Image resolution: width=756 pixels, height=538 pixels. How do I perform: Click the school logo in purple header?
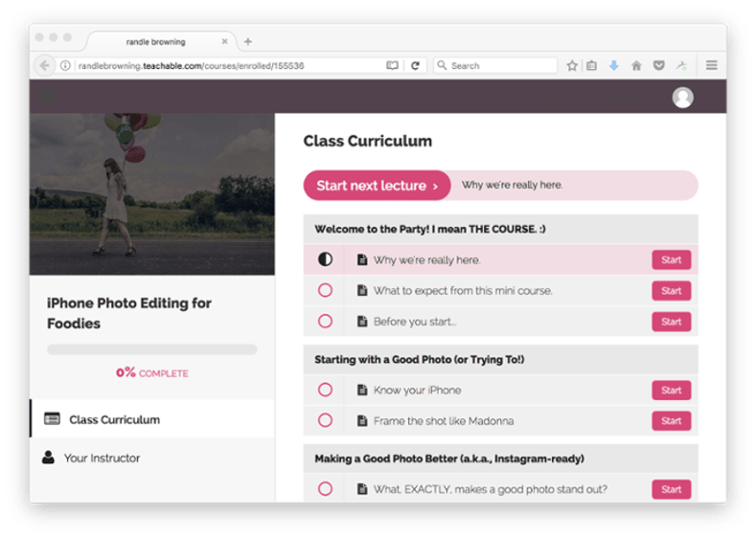click(x=46, y=97)
